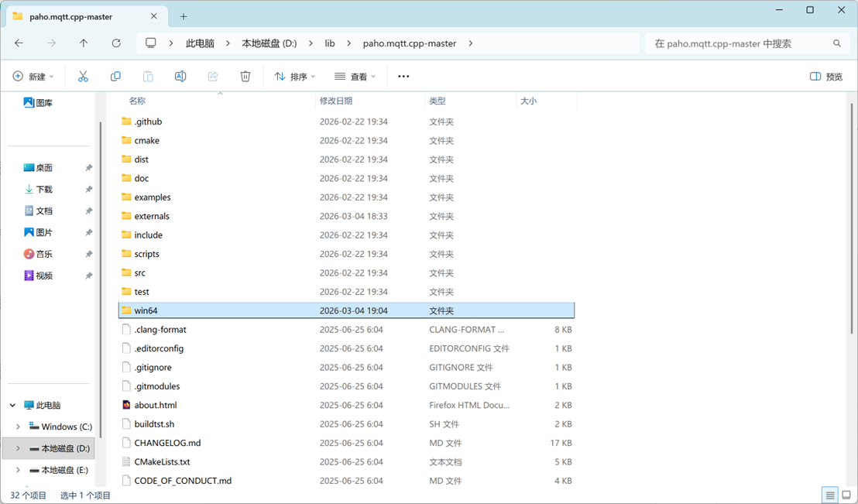Click the Cut scissors icon
Screen dimensions: 858x504
click(83, 77)
